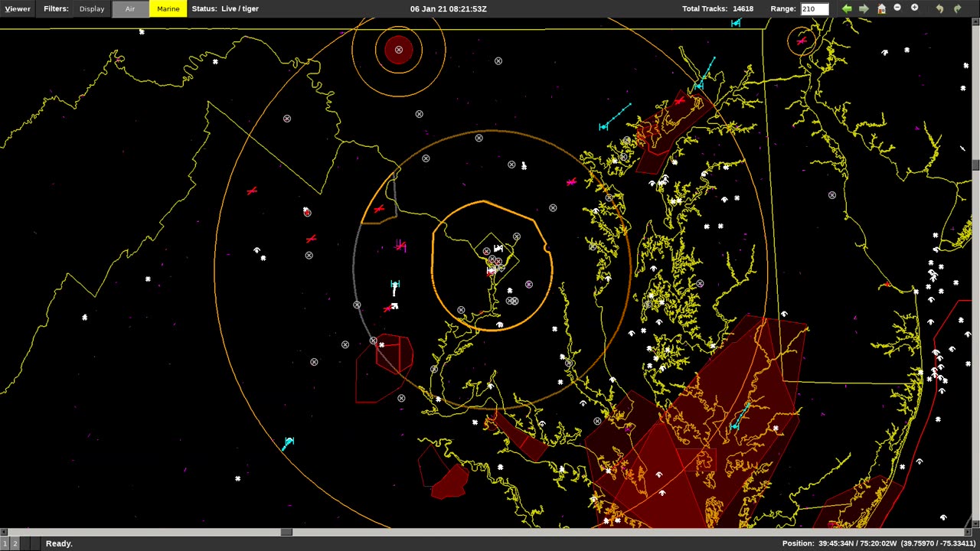This screenshot has width=980, height=551.
Task: Click the horizontal scrollbar left arrow
Action: point(3,532)
